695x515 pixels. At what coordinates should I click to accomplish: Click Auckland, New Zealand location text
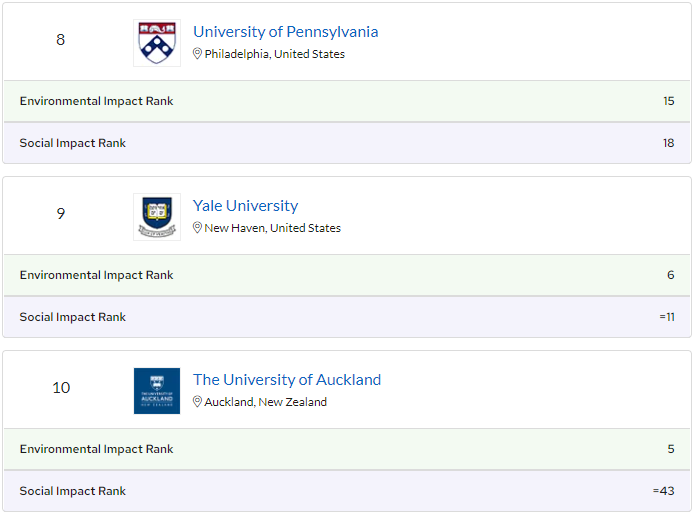265,402
